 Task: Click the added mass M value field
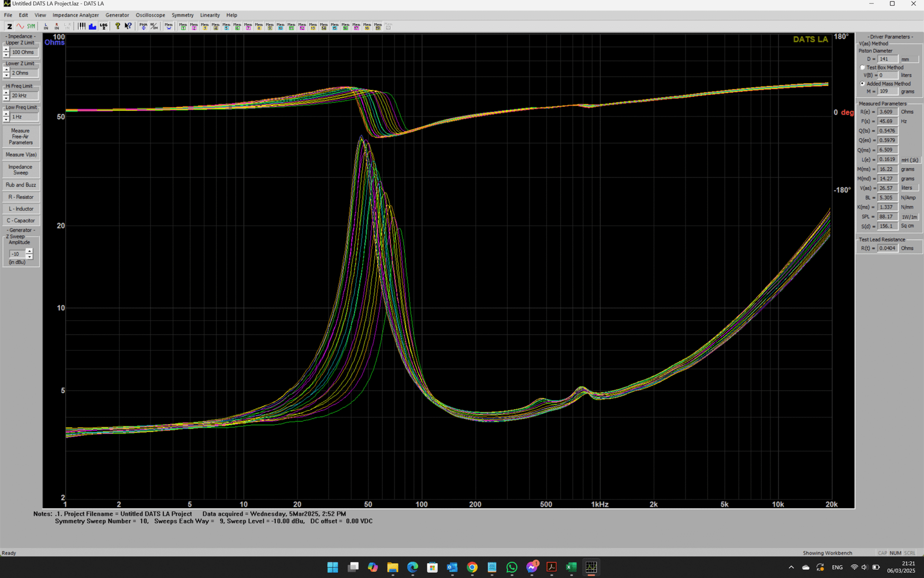point(888,91)
